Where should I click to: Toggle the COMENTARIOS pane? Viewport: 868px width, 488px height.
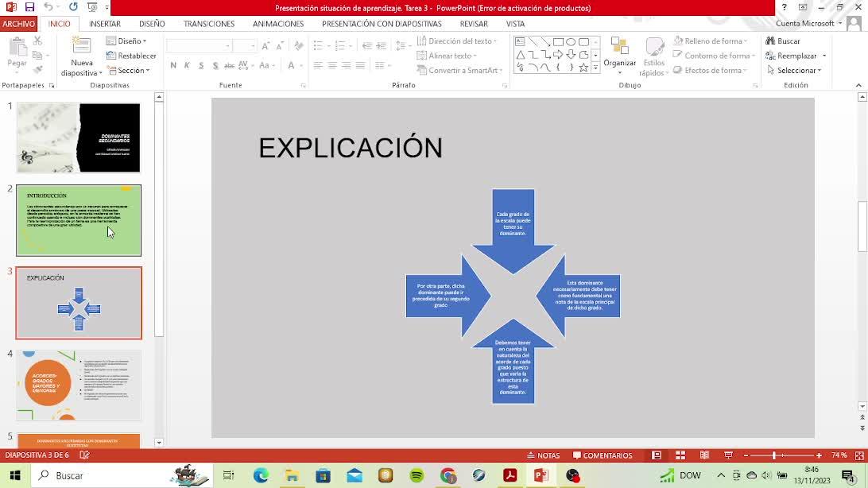tap(602, 455)
